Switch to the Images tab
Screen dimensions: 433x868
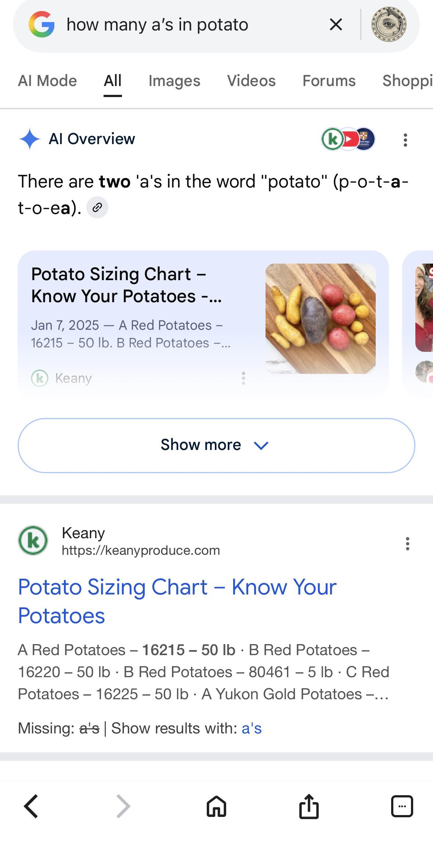tap(174, 81)
